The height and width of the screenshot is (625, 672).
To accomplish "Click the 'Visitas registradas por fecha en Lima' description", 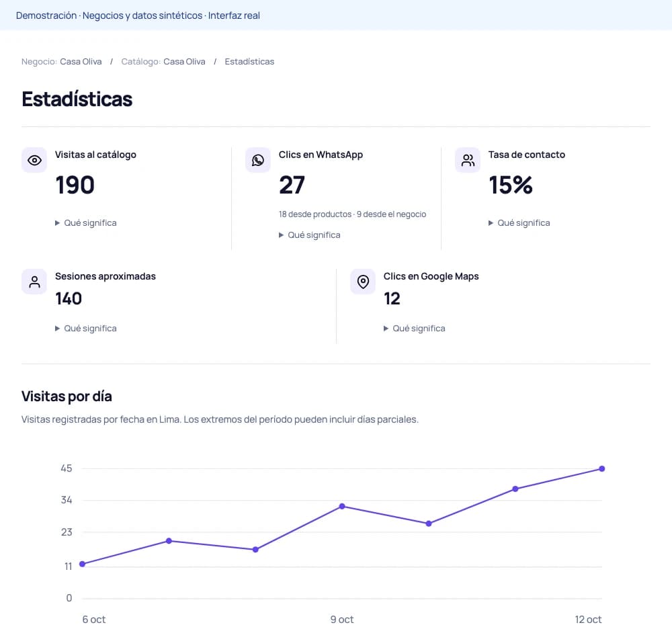I will pyautogui.click(x=101, y=419).
